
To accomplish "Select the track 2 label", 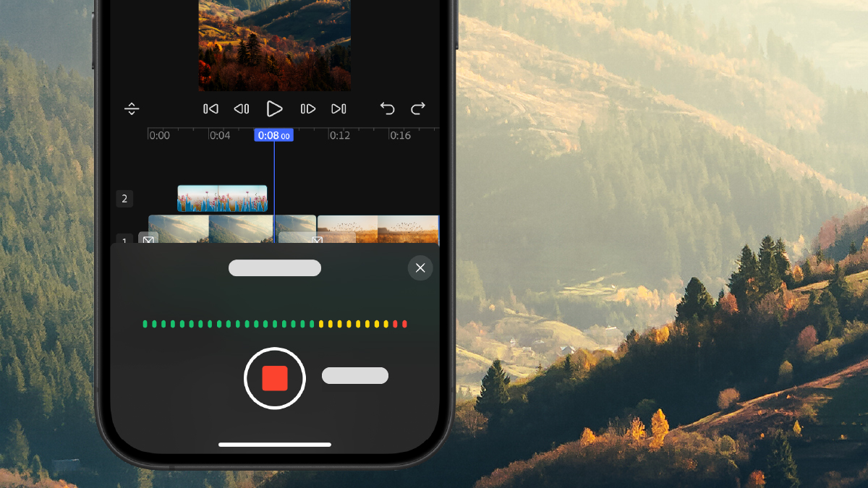I will (124, 199).
